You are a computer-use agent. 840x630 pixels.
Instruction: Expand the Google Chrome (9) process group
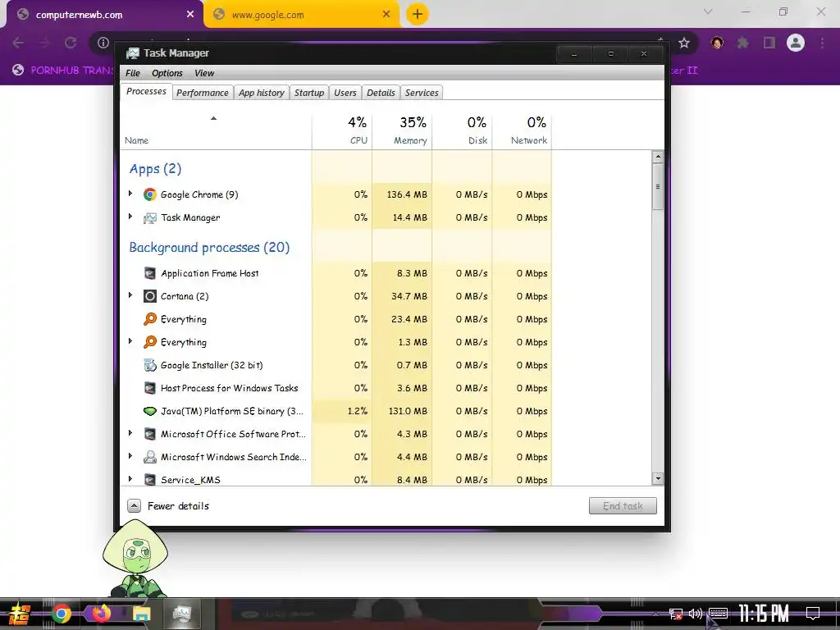[130, 194]
